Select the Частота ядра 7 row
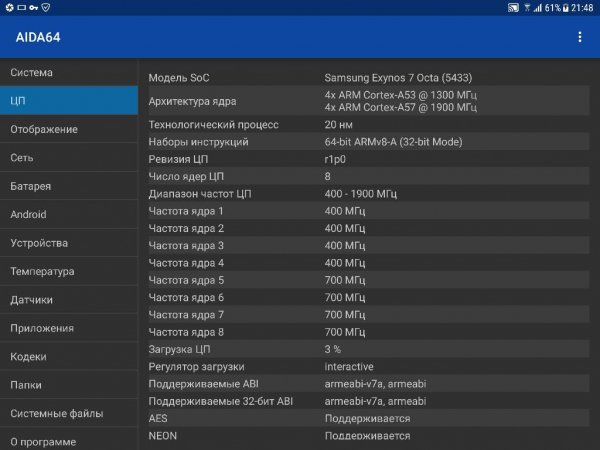Viewport: 600px width, 450px height. tap(369, 315)
